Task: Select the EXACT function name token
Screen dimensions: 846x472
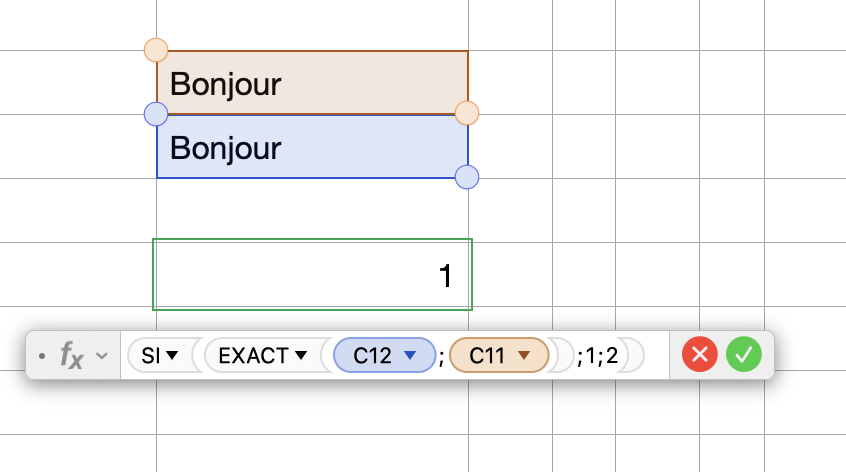Action: (252, 355)
